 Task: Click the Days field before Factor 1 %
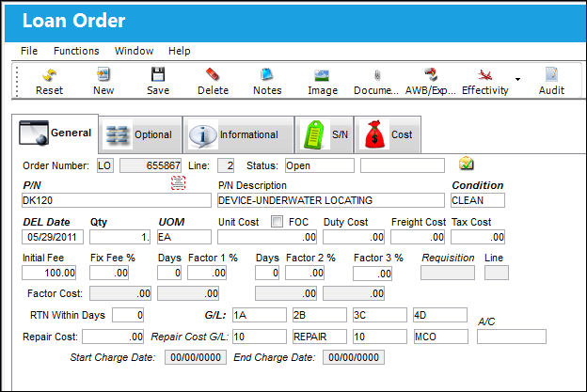pos(169,273)
